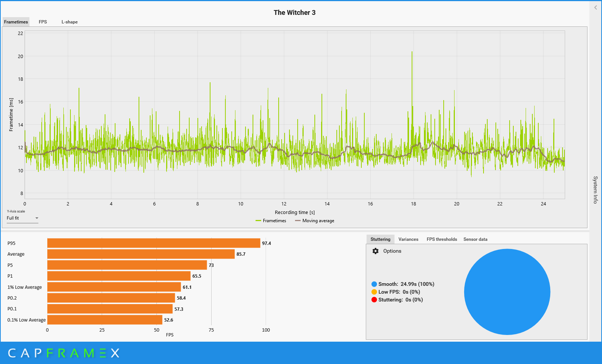
Task: Click the Low FPS orange legend dot
Action: [374, 292]
